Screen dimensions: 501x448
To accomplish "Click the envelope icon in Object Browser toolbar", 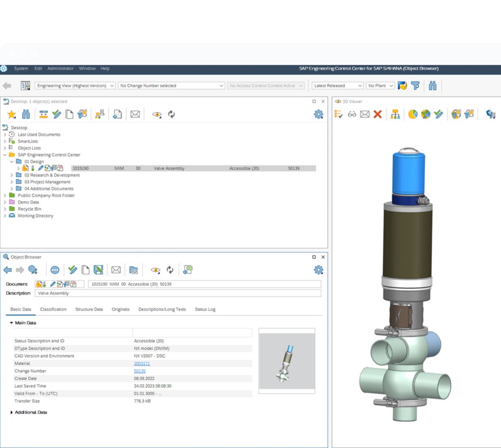I will [116, 270].
